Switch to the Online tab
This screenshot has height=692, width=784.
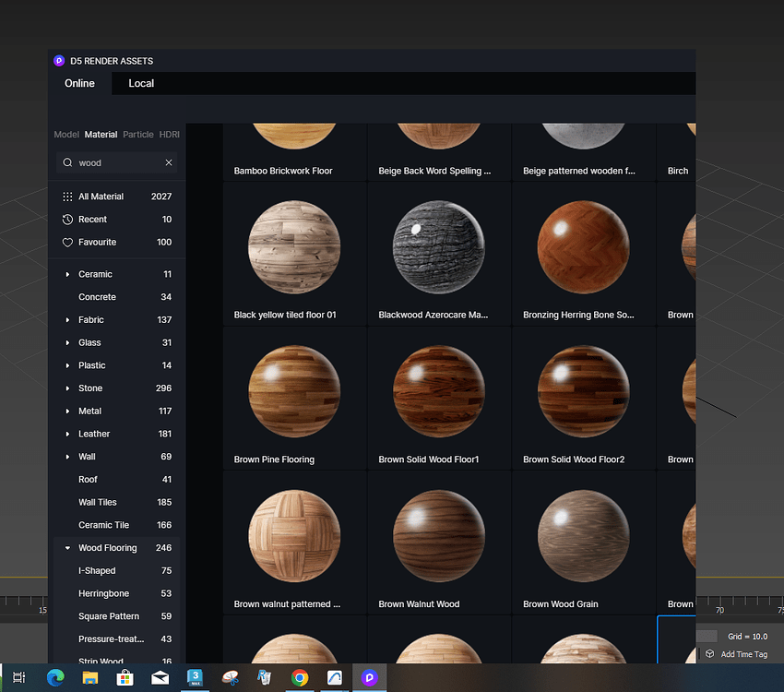tap(79, 83)
